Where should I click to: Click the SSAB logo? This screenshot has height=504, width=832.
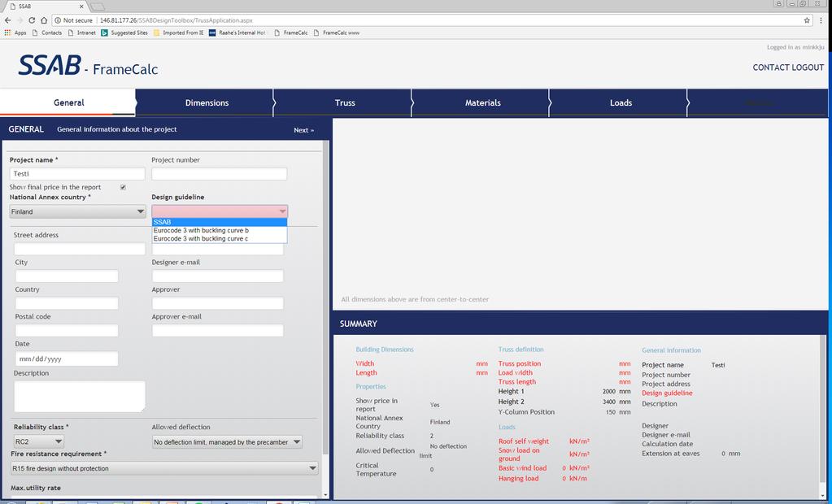[50, 65]
